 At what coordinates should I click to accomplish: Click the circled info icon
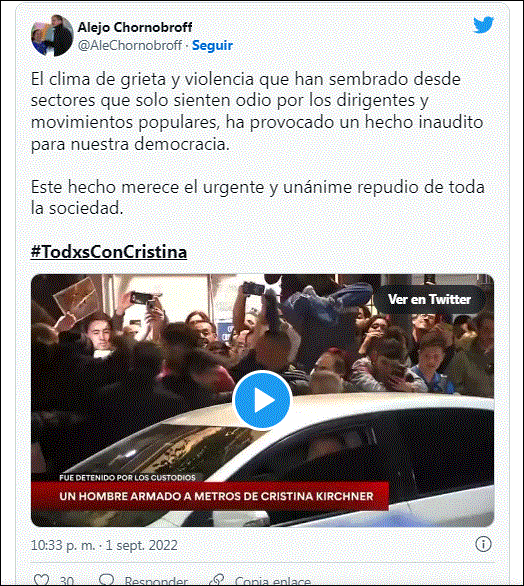pyautogui.click(x=483, y=544)
